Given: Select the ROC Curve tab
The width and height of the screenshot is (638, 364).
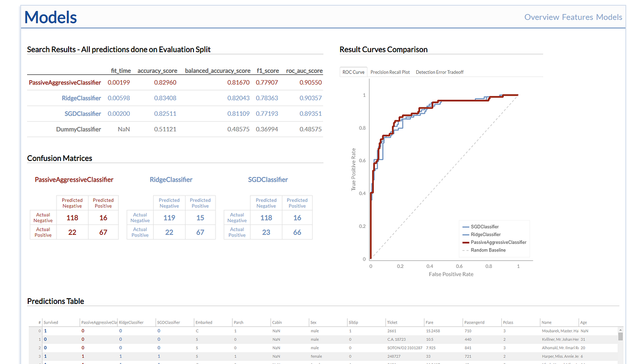Looking at the screenshot, I should tap(353, 71).
